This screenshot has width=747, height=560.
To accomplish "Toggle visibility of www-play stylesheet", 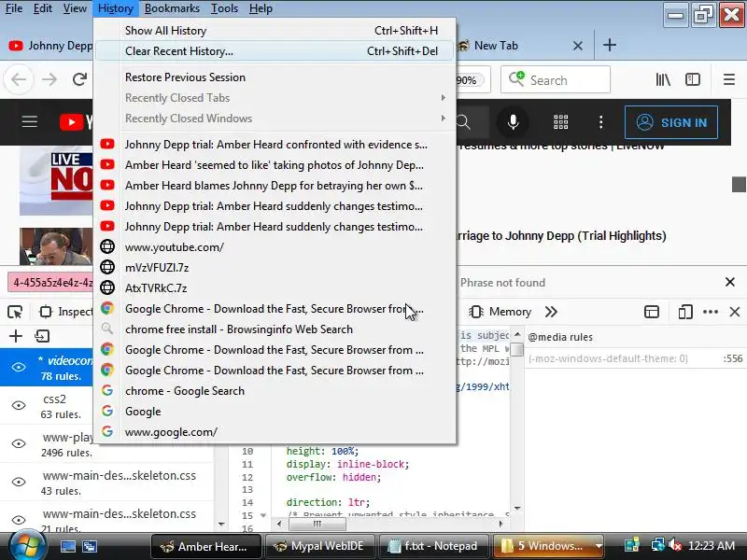I will [19, 443].
